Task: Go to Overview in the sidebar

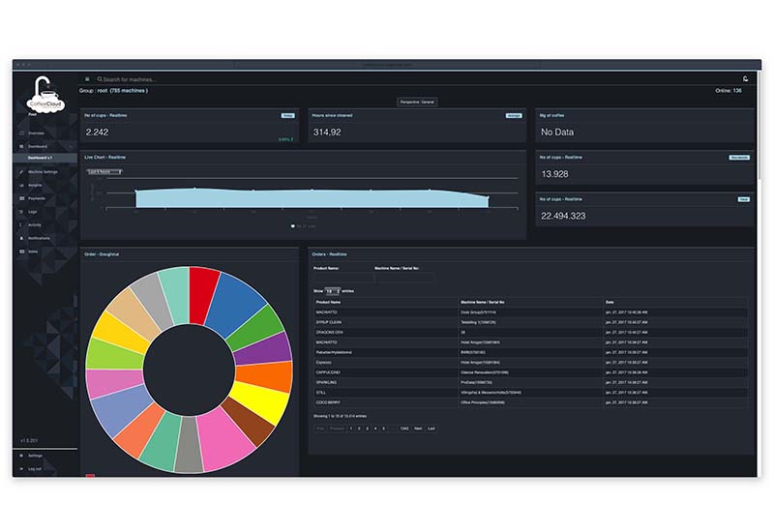Action: coord(36,133)
